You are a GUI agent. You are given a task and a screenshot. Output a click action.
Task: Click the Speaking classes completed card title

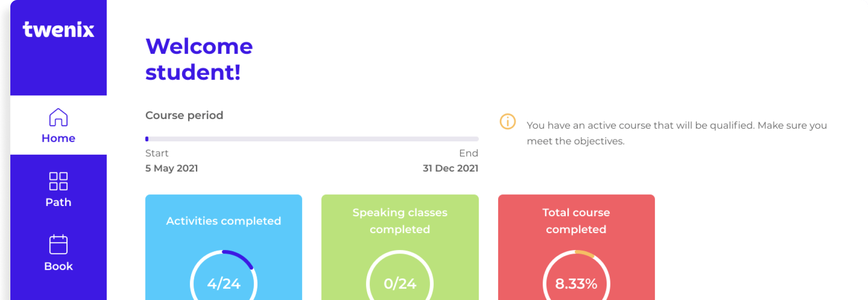[x=400, y=221]
